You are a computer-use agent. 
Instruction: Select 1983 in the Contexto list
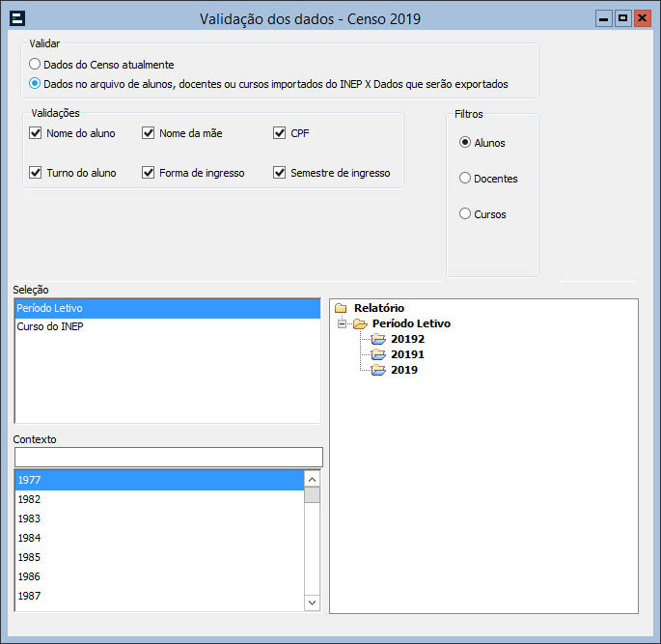pyautogui.click(x=160, y=518)
